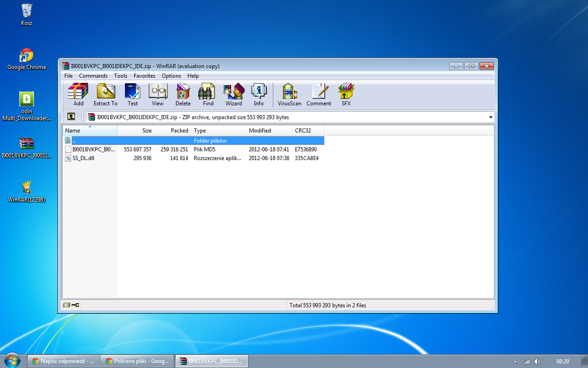Click the network signal tray icon
This screenshot has width=588, height=368.
click(x=526, y=361)
